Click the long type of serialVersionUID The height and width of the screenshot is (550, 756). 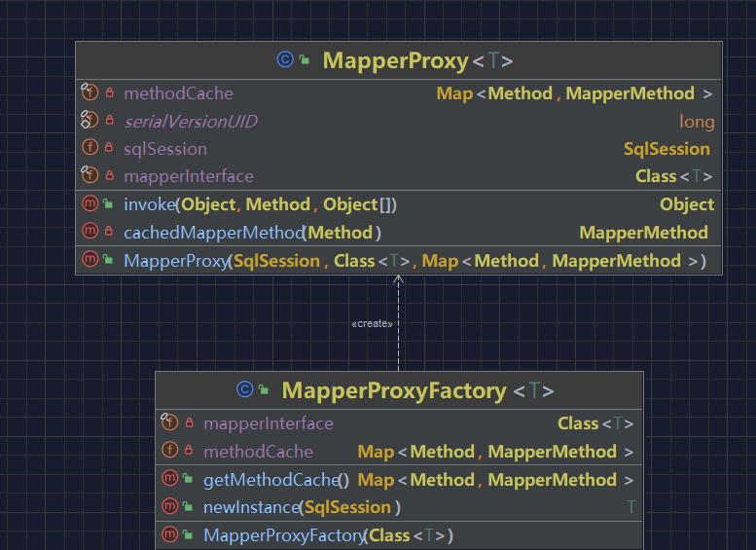697,122
